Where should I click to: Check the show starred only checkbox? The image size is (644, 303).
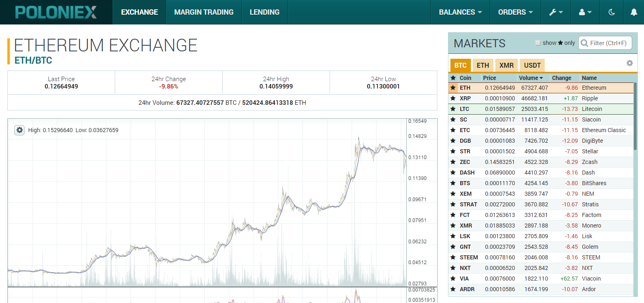(x=538, y=43)
